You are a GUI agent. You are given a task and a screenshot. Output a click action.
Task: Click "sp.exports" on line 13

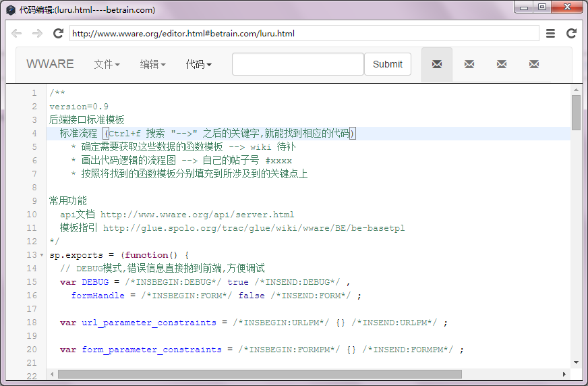coord(76,255)
